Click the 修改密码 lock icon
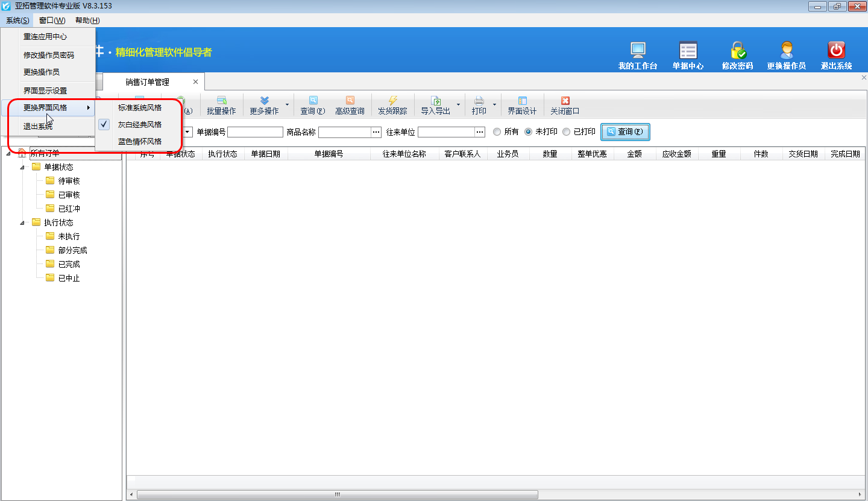This screenshot has width=868, height=501. pos(737,51)
